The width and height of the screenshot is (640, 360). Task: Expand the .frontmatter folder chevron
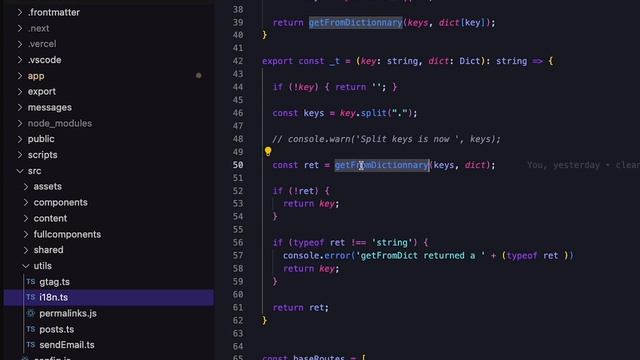(x=20, y=13)
